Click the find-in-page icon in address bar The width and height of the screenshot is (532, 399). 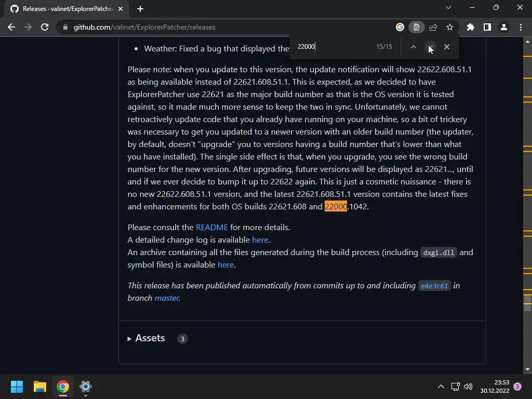point(416,27)
